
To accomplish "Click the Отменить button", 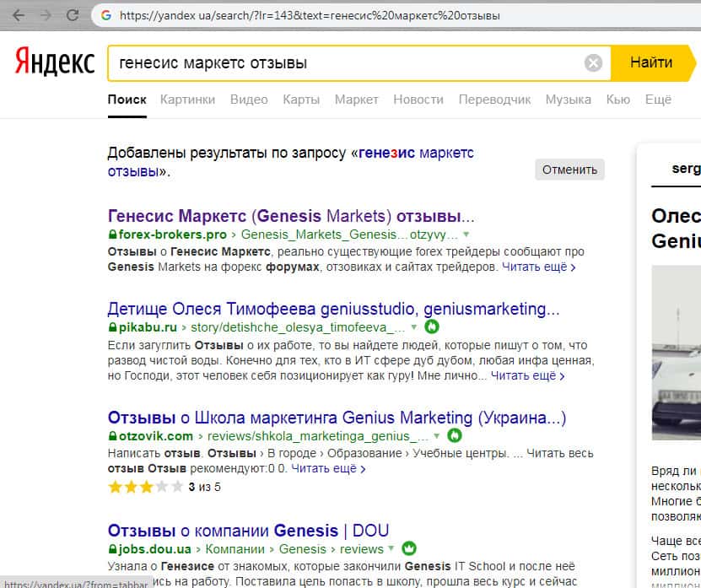I will [569, 170].
